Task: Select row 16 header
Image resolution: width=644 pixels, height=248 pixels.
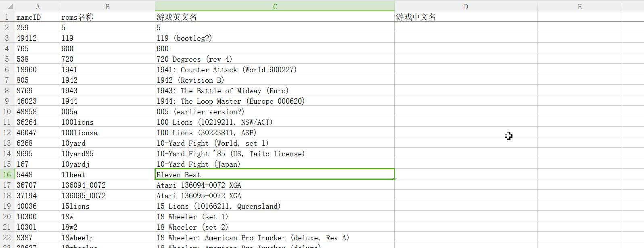Action: click(7, 174)
